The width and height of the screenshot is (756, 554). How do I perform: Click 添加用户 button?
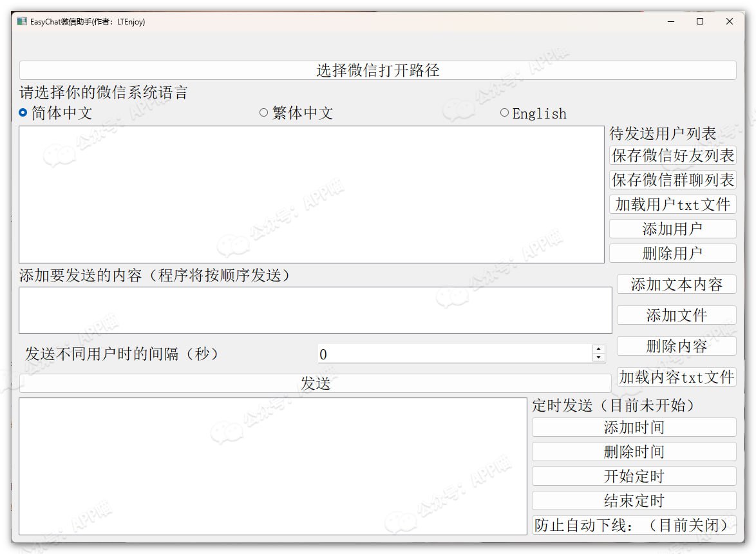coord(672,229)
